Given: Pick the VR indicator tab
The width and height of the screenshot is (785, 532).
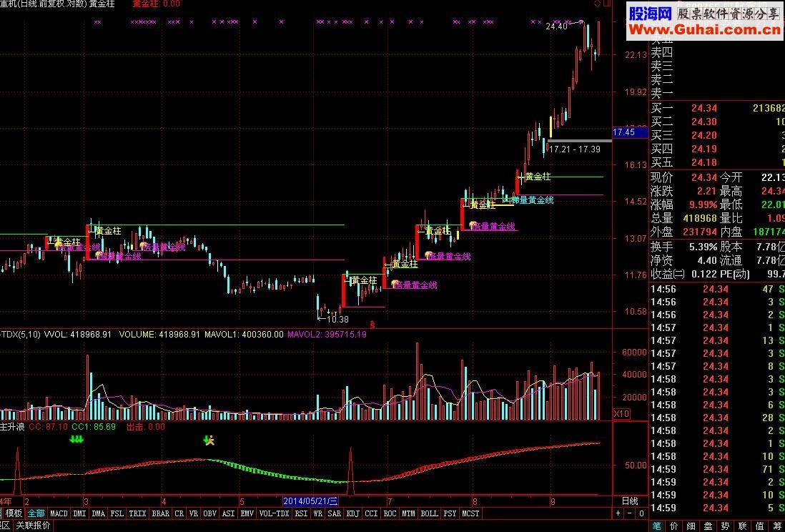Looking at the screenshot, I should pyautogui.click(x=194, y=513).
